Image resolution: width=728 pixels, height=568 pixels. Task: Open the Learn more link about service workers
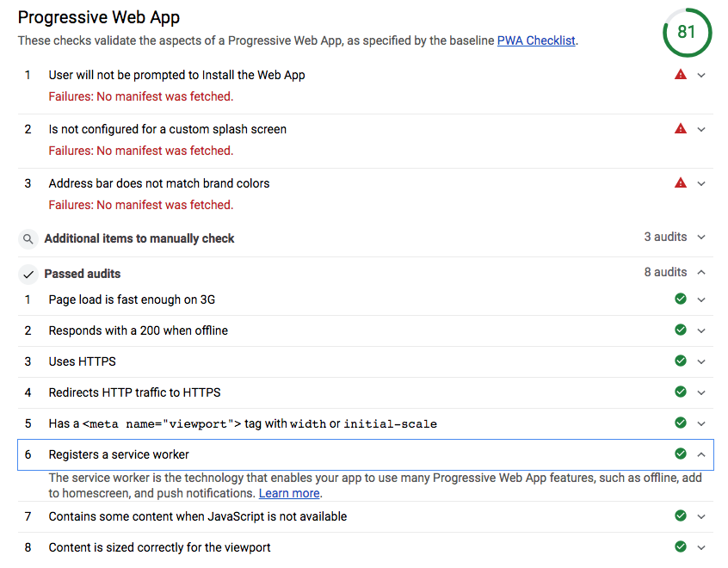(289, 493)
